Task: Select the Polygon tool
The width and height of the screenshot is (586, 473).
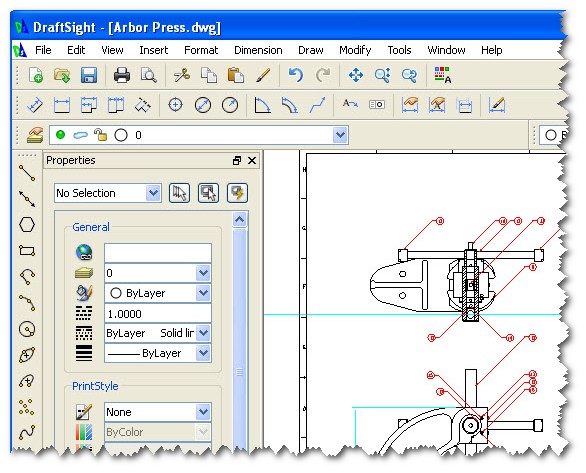Action: point(27,225)
